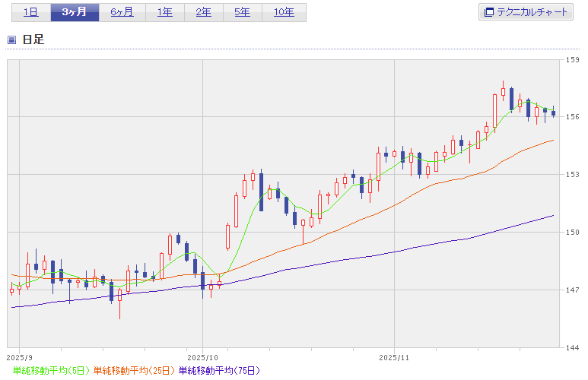Click the 日足 heading text

(x=33, y=40)
